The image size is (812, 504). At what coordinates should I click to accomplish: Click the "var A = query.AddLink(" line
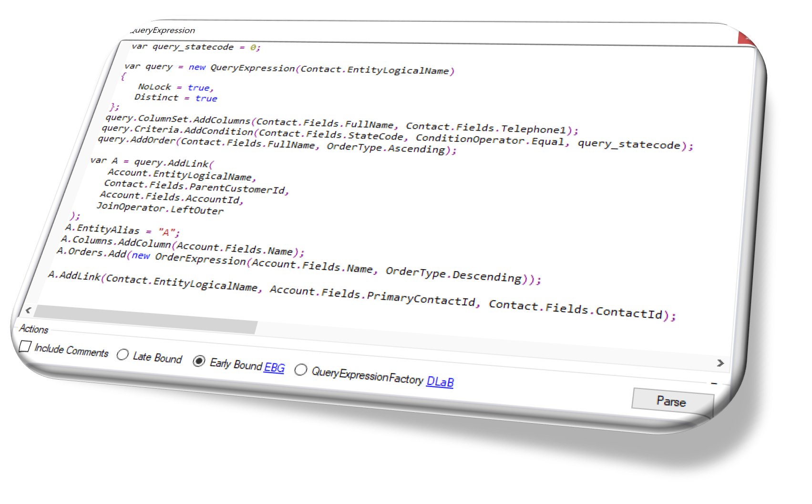pos(152,162)
